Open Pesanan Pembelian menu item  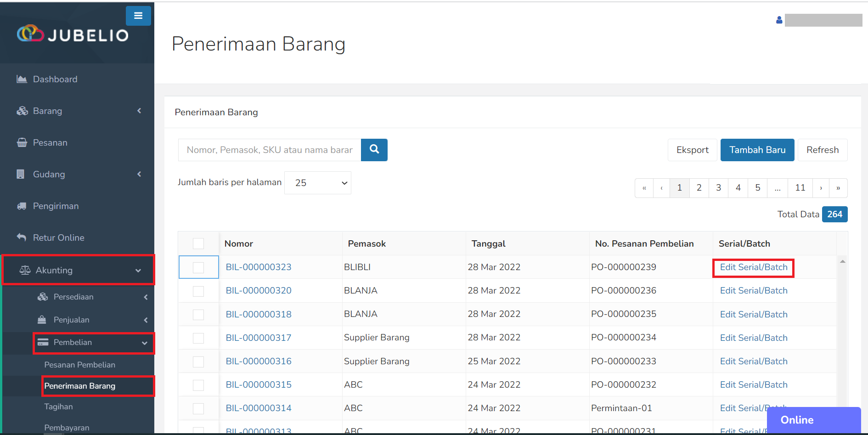(x=79, y=365)
